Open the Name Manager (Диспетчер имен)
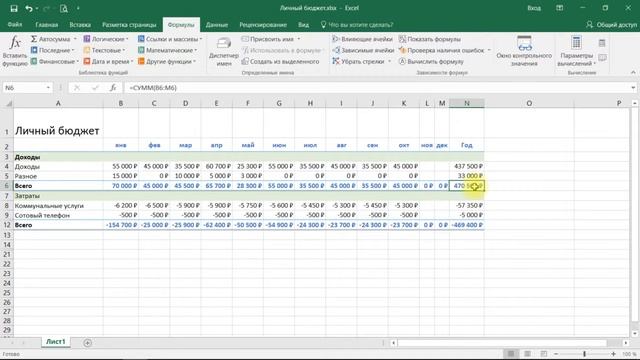The image size is (640, 360). [224, 51]
